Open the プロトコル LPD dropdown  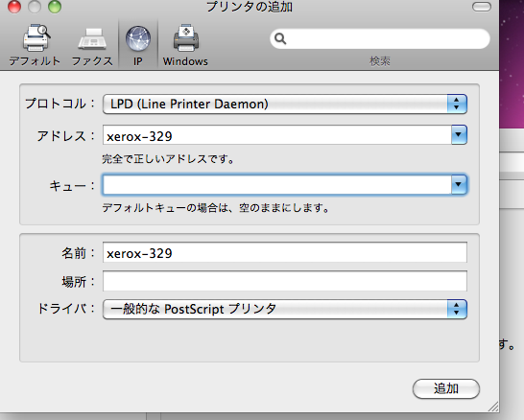click(x=285, y=104)
